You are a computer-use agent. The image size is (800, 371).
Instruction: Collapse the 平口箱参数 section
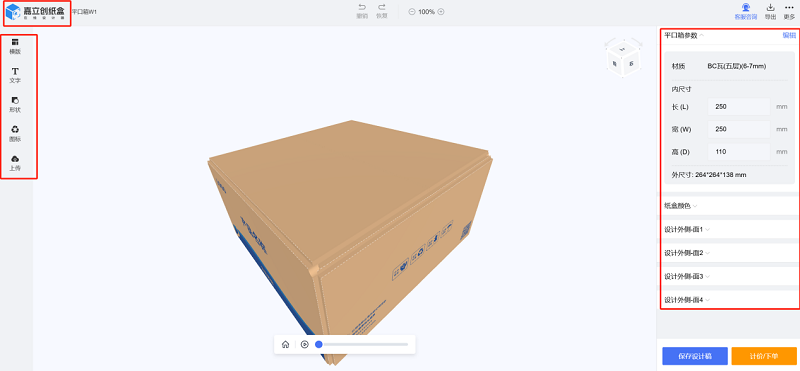pyautogui.click(x=684, y=35)
